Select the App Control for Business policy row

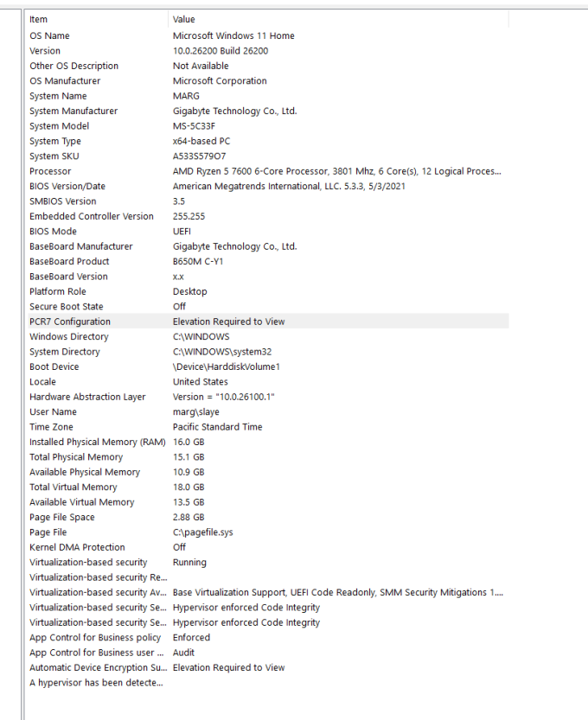[267, 638]
